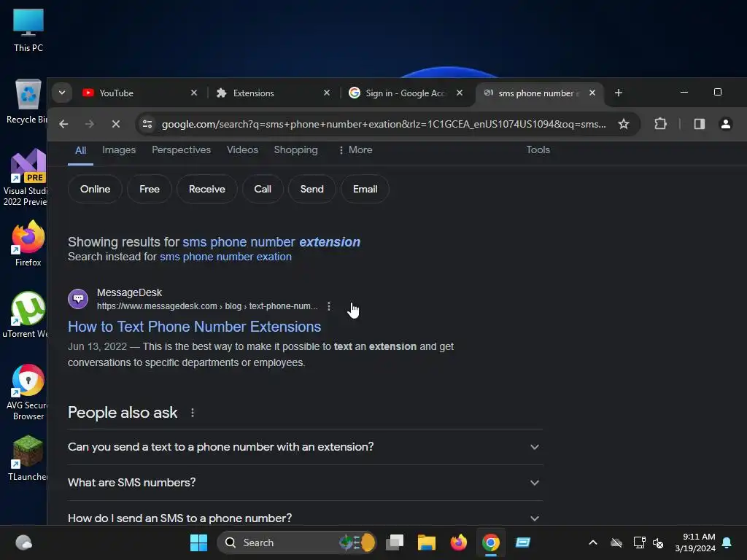Open Chrome tab search dropdown
The height and width of the screenshot is (560, 747).
pyautogui.click(x=62, y=93)
